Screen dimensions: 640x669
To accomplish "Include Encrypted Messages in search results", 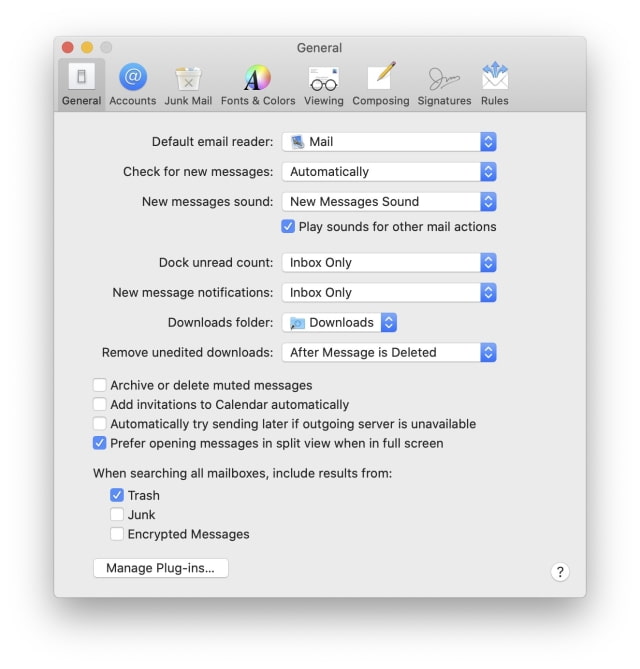I will [x=117, y=534].
